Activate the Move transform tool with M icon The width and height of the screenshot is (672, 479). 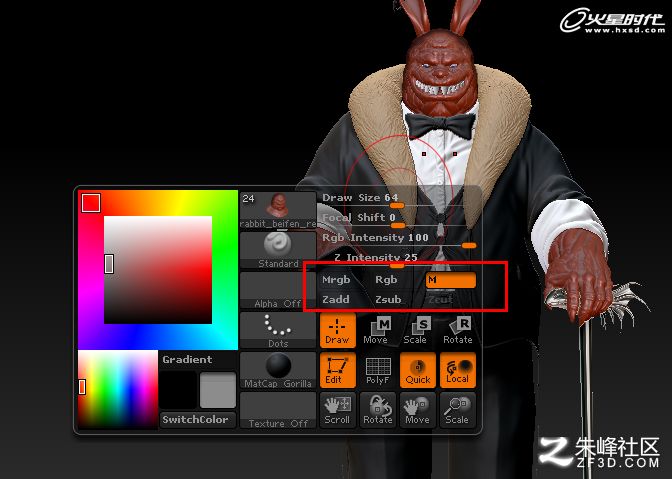tap(378, 330)
